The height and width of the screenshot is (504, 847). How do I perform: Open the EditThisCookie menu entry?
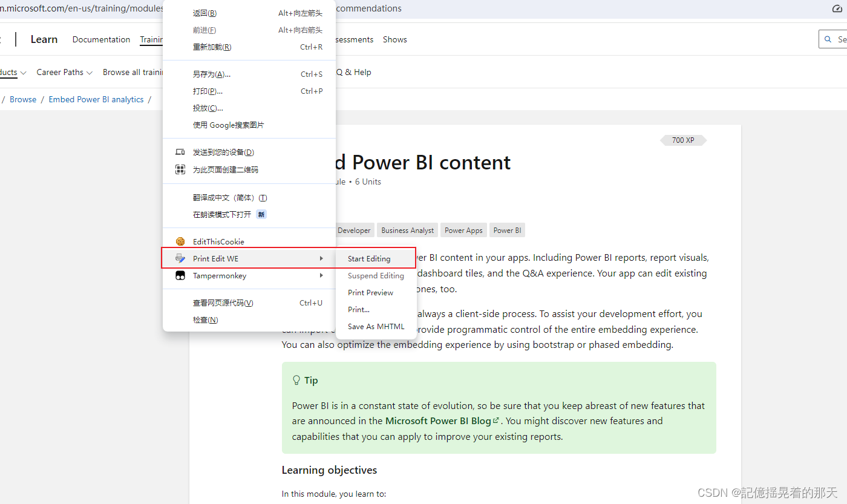[249, 241]
